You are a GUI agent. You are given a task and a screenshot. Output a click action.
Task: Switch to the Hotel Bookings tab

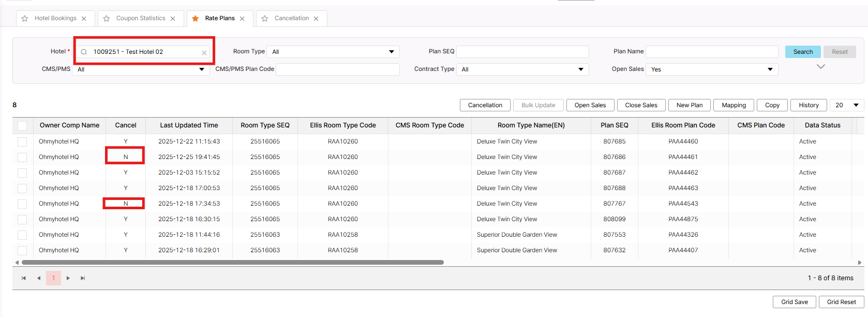click(55, 19)
